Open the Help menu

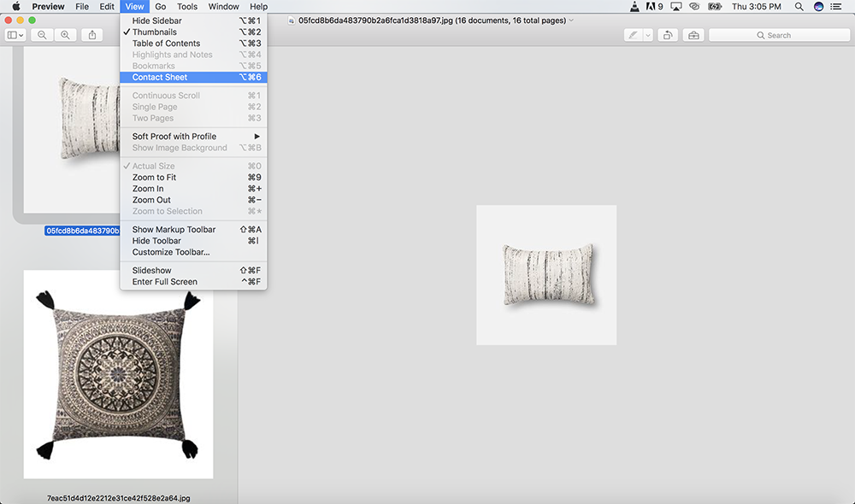258,7
